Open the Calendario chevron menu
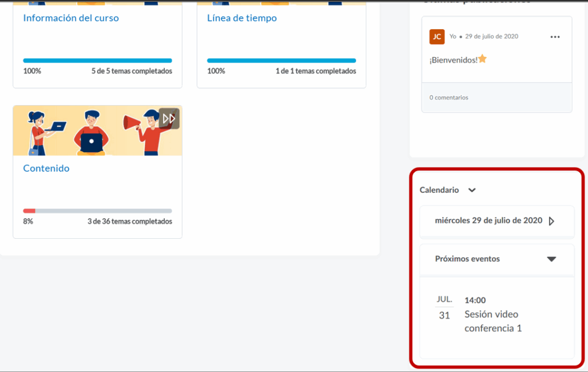Viewport: 588px width, 372px height. (472, 190)
